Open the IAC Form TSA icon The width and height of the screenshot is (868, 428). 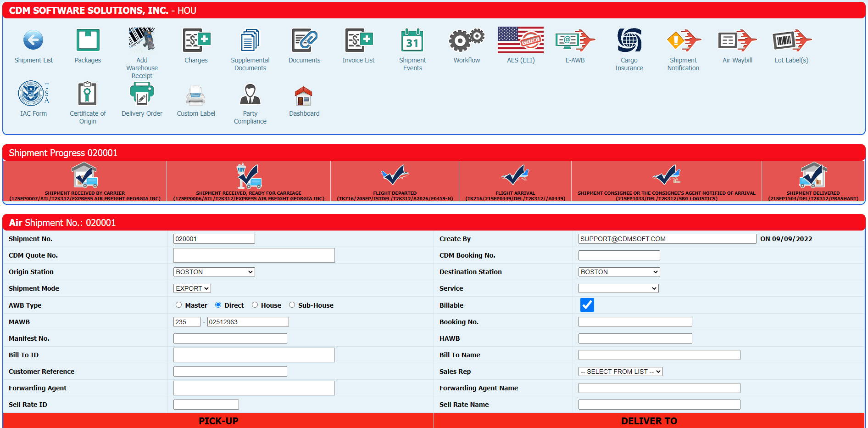point(33,93)
